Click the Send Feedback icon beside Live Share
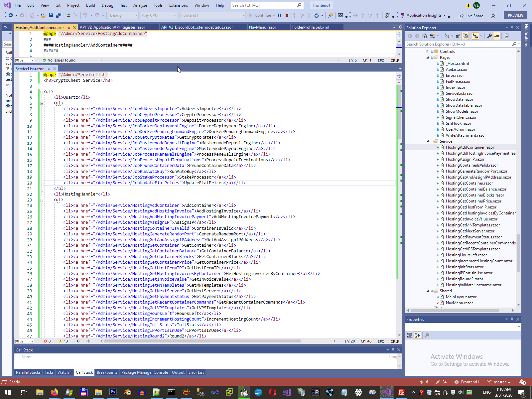 494,16
